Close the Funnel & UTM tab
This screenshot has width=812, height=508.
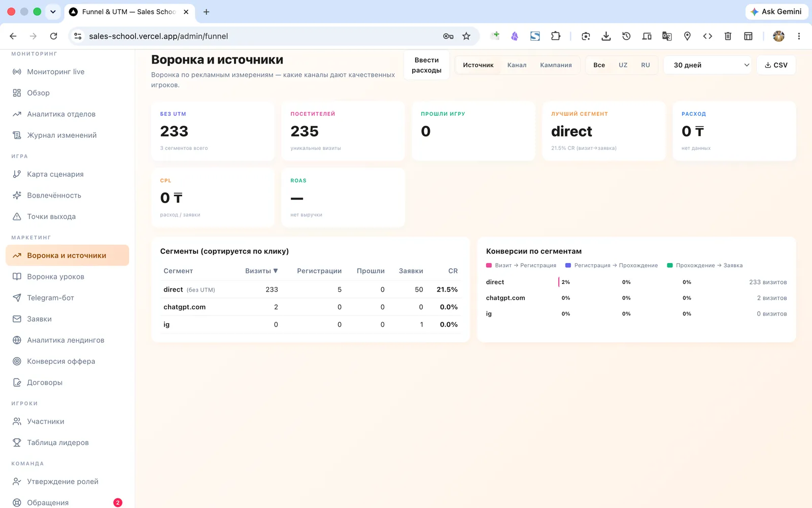coord(186,12)
